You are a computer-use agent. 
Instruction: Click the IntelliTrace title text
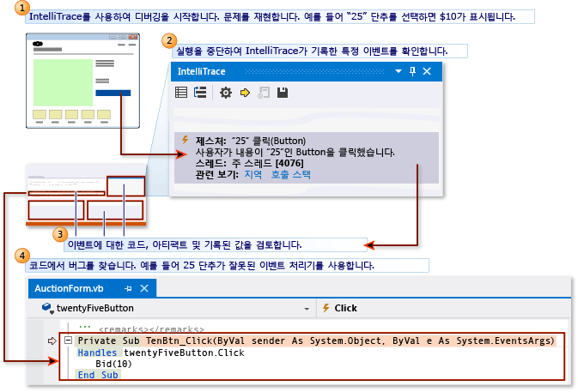click(x=201, y=71)
